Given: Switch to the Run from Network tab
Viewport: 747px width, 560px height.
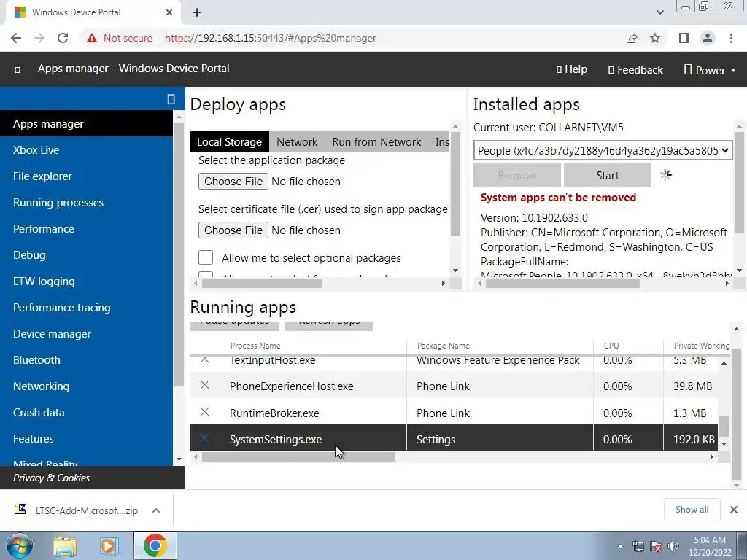Looking at the screenshot, I should 376,142.
